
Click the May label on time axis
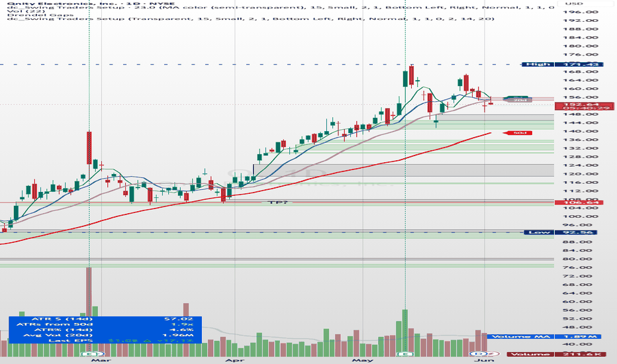pyautogui.click(x=362, y=359)
